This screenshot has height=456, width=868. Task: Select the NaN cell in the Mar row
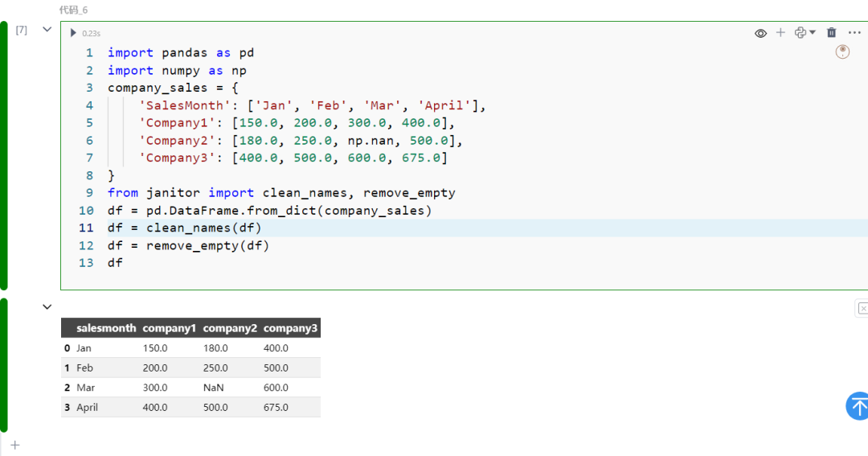point(214,388)
